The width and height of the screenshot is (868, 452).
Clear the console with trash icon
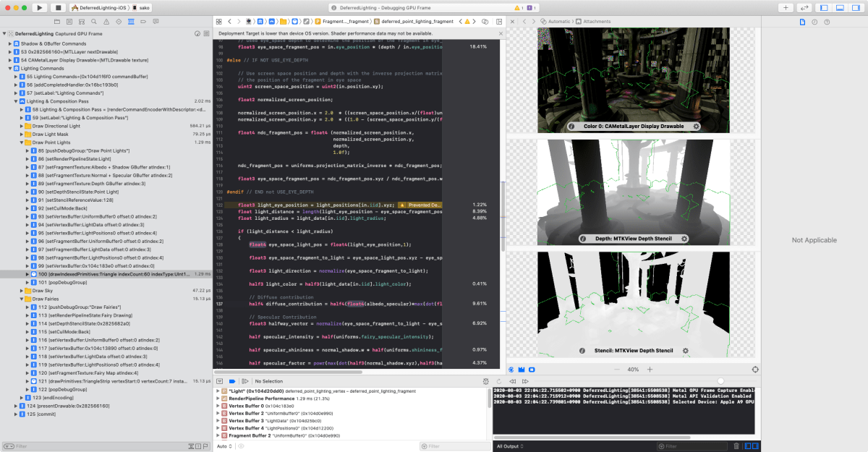(x=736, y=446)
